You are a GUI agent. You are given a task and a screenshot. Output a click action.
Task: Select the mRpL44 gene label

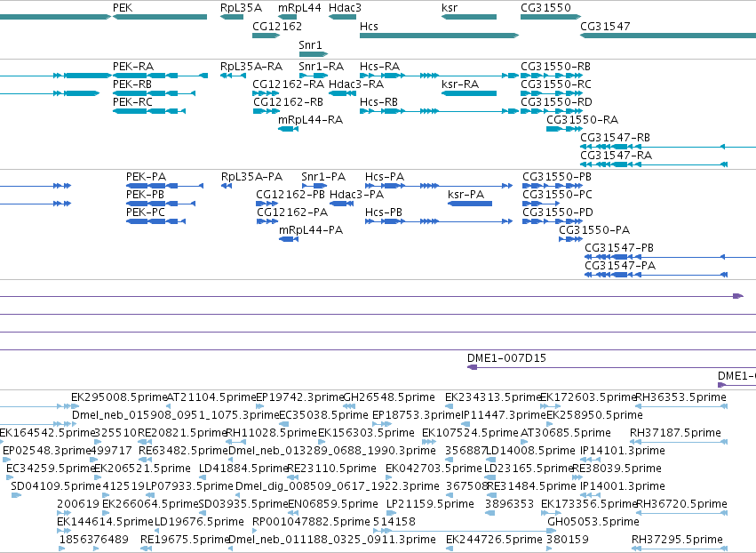[x=299, y=8]
